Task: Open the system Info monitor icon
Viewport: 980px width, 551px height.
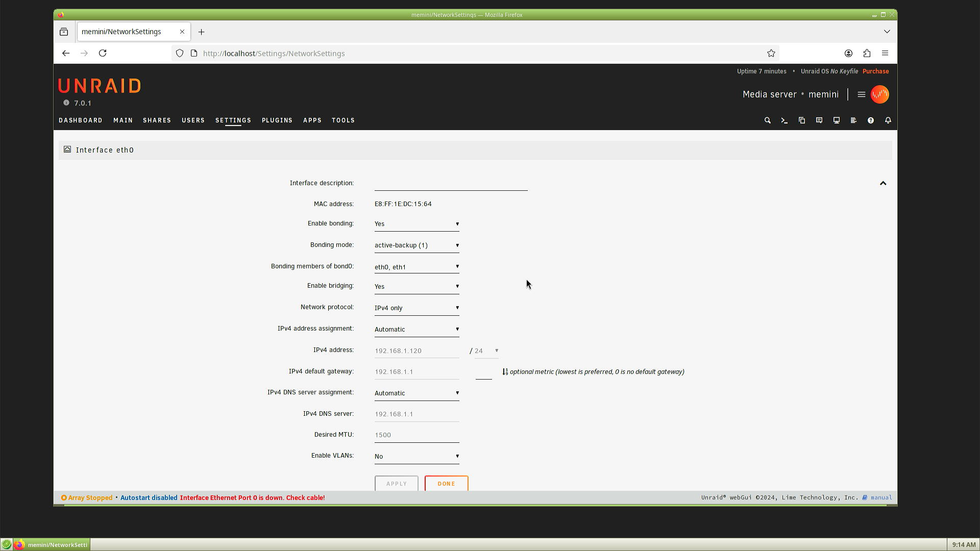Action: 837,120
